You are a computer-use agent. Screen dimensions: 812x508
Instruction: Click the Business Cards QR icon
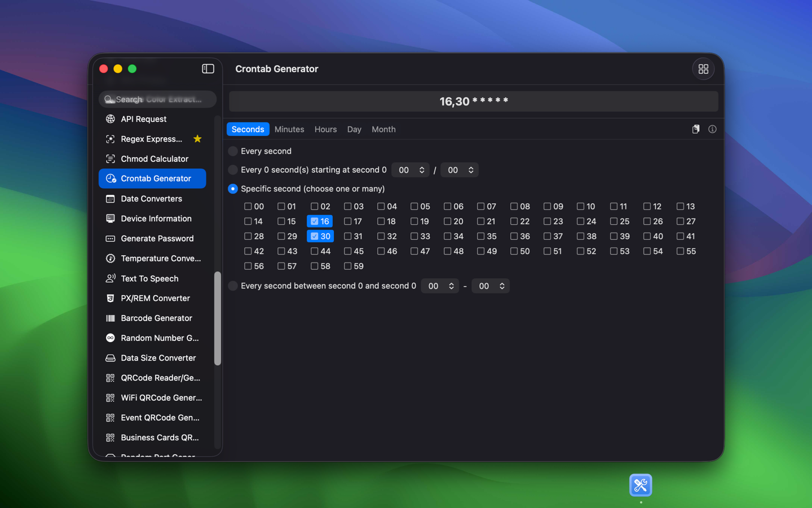coord(111,437)
